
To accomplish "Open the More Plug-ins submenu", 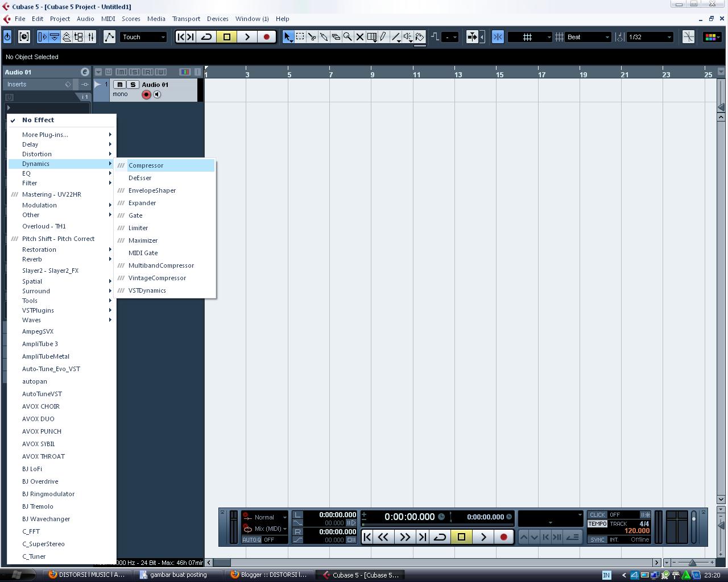I will pyautogui.click(x=62, y=135).
